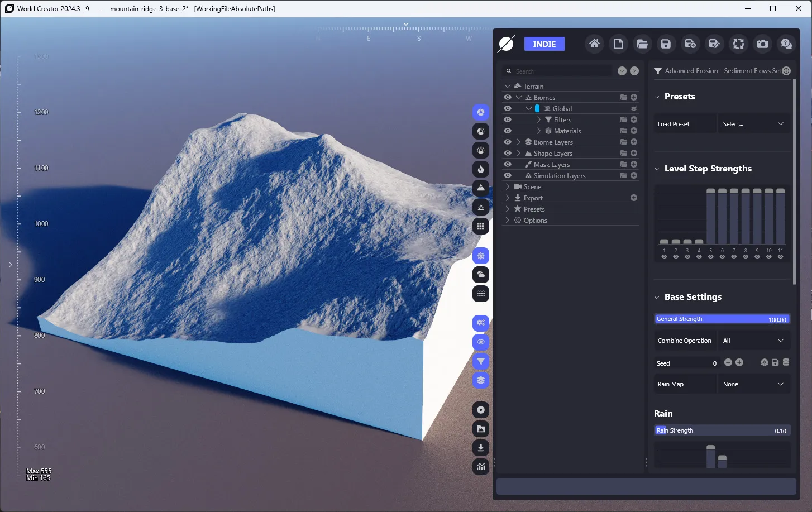
Task: Toggle visibility of the Global biome
Action: [508, 108]
